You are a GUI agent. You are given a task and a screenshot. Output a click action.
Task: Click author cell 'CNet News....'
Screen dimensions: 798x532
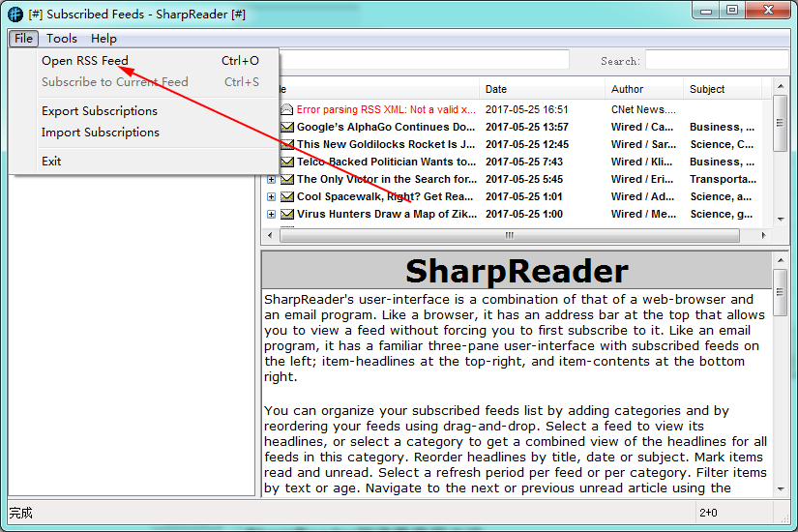[x=643, y=109]
